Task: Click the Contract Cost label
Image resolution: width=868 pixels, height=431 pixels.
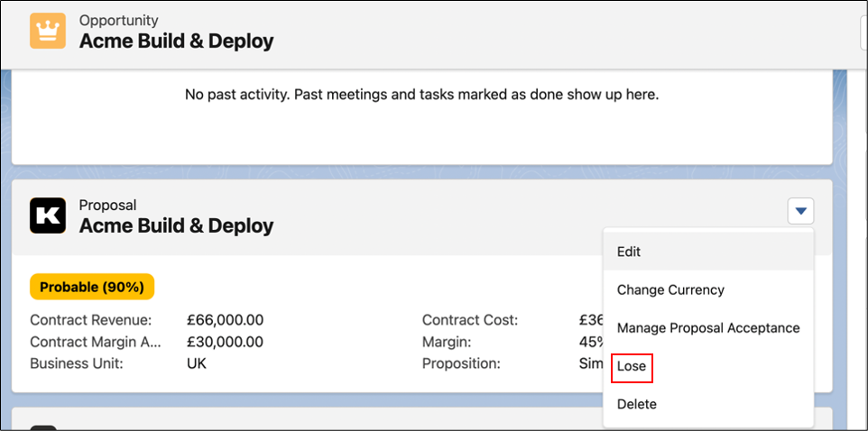Action: point(470,320)
